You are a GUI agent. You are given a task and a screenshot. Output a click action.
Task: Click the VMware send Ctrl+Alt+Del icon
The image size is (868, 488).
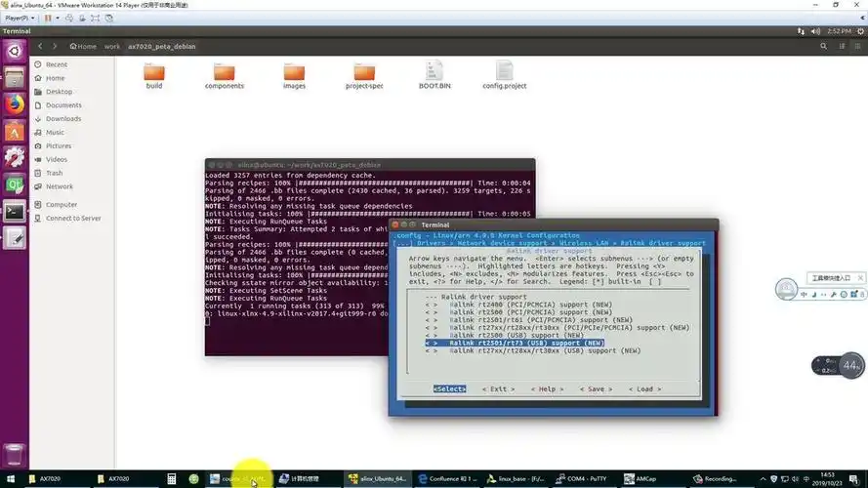[x=69, y=18]
